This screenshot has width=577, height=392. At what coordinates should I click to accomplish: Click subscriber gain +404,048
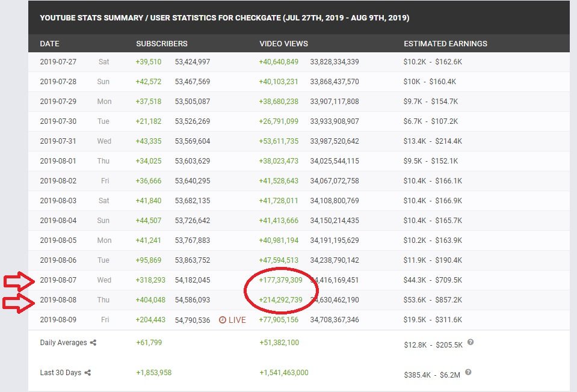(x=150, y=300)
